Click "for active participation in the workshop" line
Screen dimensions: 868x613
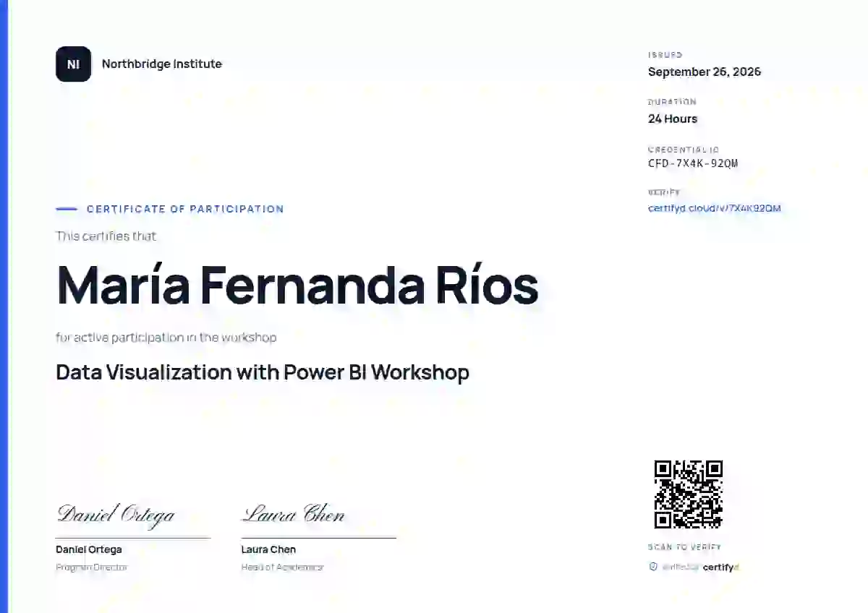coord(166,338)
